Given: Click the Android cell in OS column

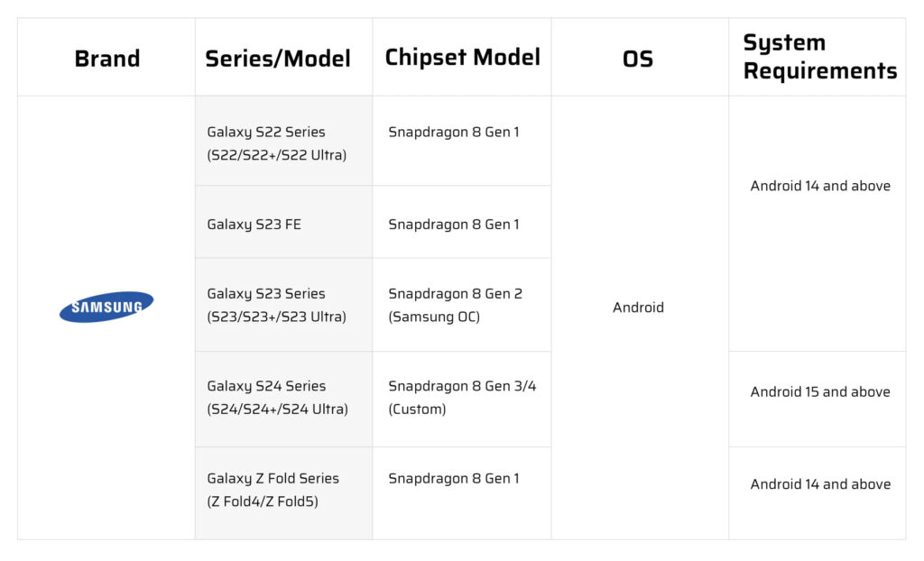Looking at the screenshot, I should tap(638, 308).
